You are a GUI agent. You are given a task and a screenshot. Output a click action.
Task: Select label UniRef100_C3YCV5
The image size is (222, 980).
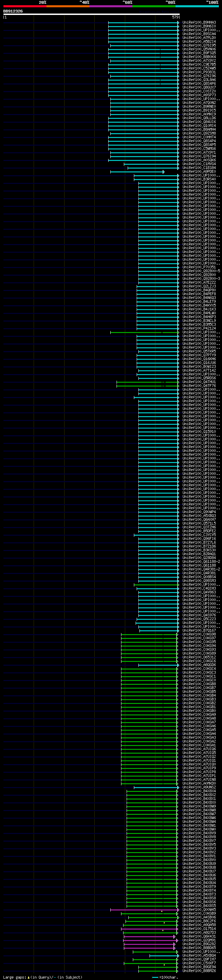199,535
